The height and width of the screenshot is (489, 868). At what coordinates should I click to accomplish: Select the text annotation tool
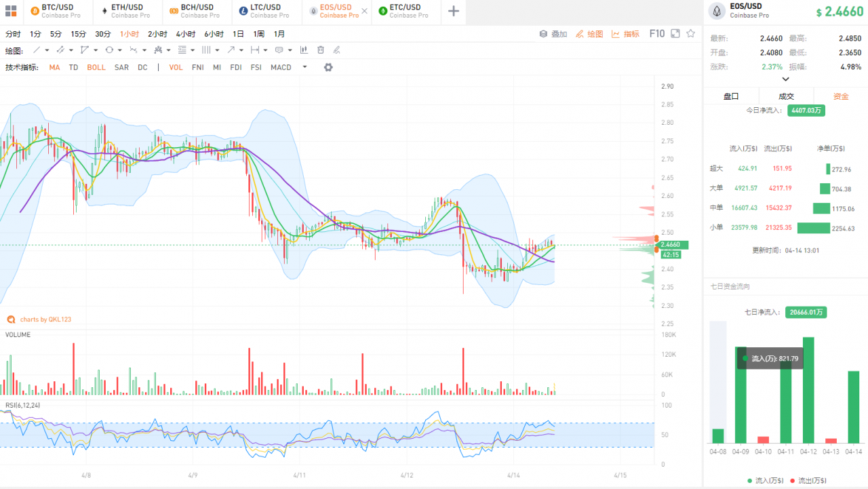pyautogui.click(x=279, y=50)
